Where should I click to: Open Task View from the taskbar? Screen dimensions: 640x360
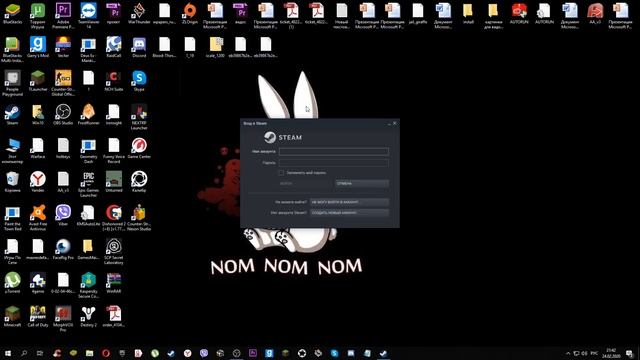click(x=40, y=353)
